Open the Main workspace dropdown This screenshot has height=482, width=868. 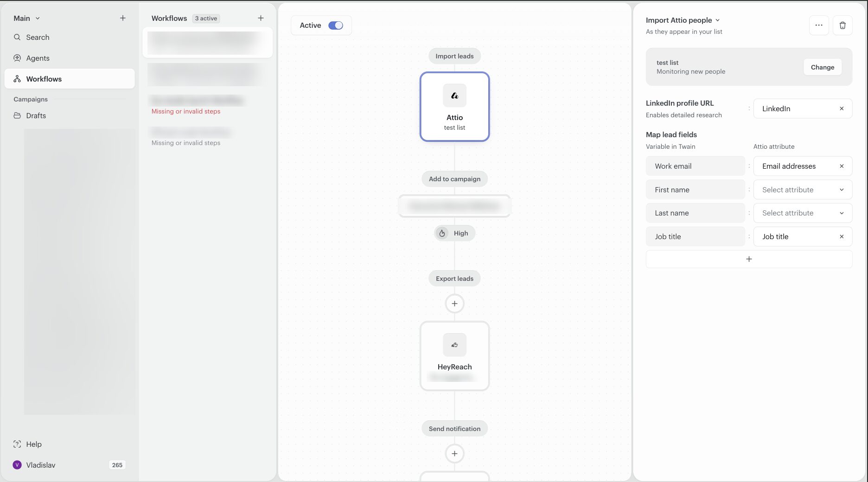[x=26, y=18]
